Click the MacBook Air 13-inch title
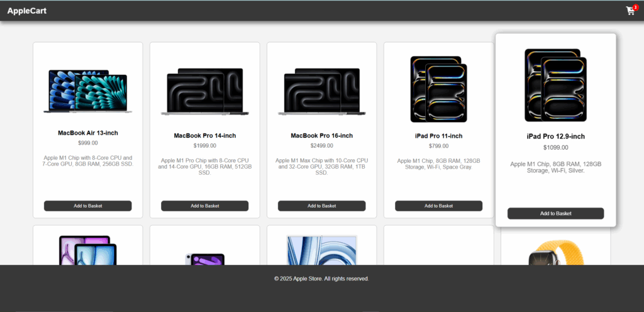Screen dimensions: 644x312 [x=87, y=133]
